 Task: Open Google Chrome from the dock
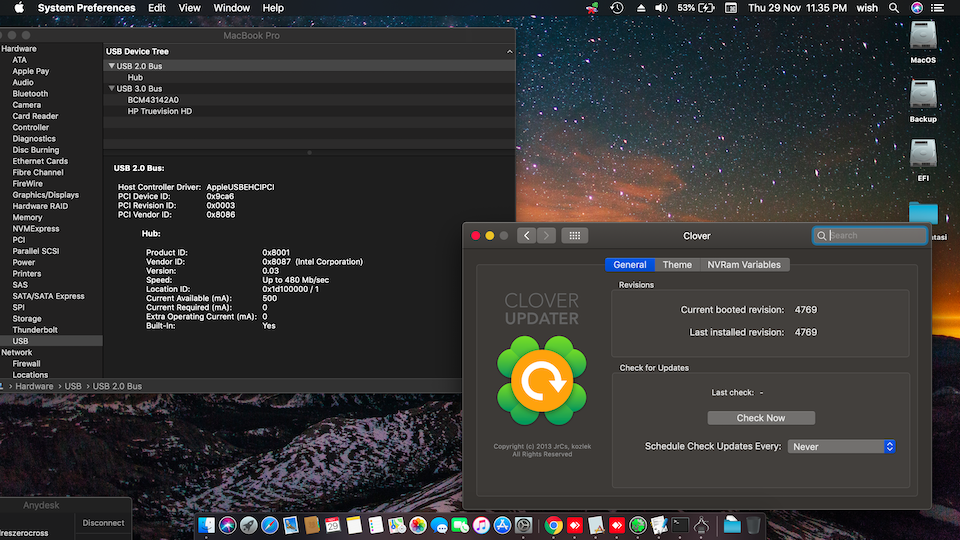(553, 525)
